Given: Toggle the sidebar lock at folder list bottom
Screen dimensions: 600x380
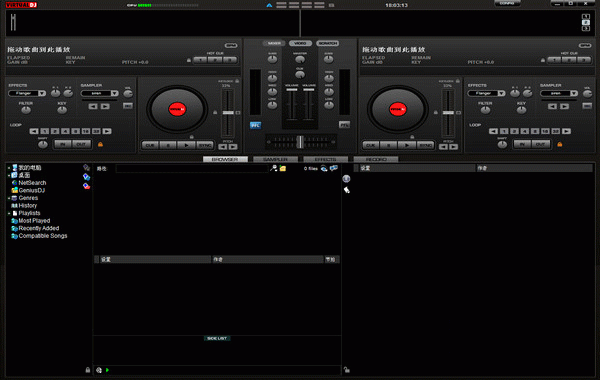Looking at the screenshot, I should pyautogui.click(x=88, y=370).
